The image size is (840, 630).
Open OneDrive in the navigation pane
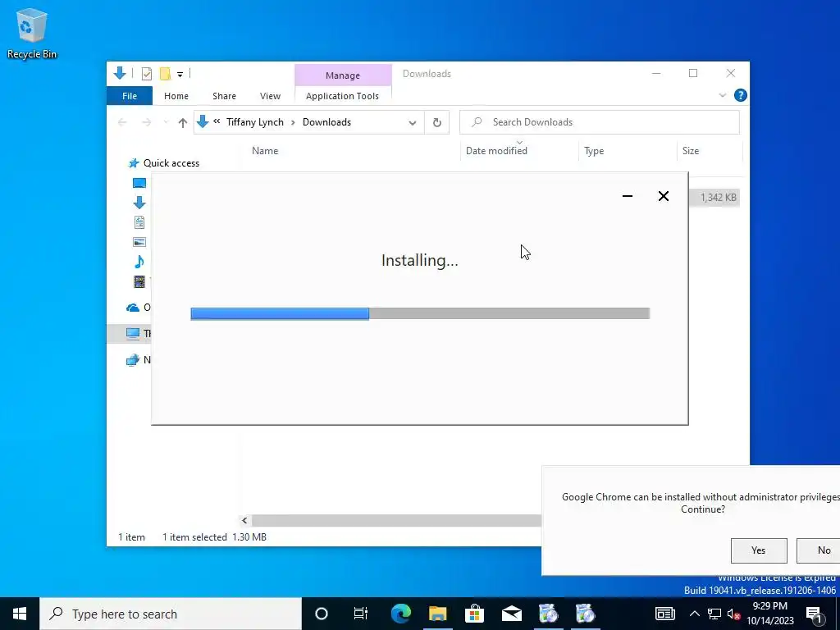(138, 308)
